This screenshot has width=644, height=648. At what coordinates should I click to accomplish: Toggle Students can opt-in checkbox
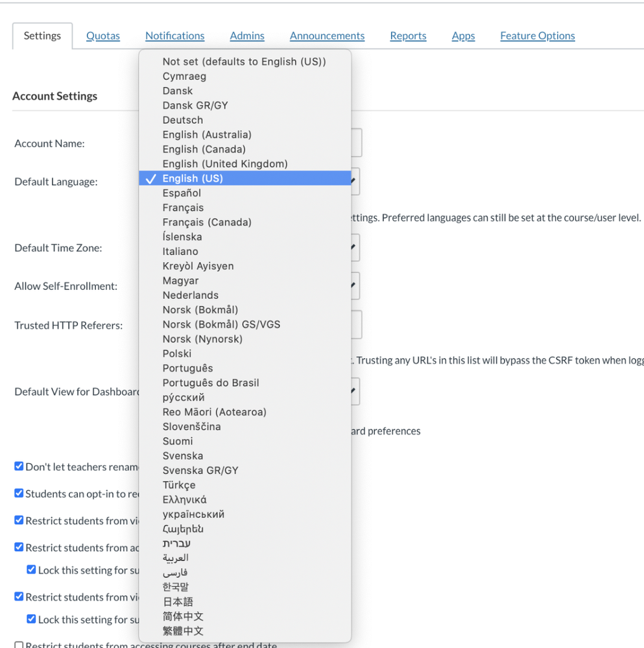click(x=19, y=494)
